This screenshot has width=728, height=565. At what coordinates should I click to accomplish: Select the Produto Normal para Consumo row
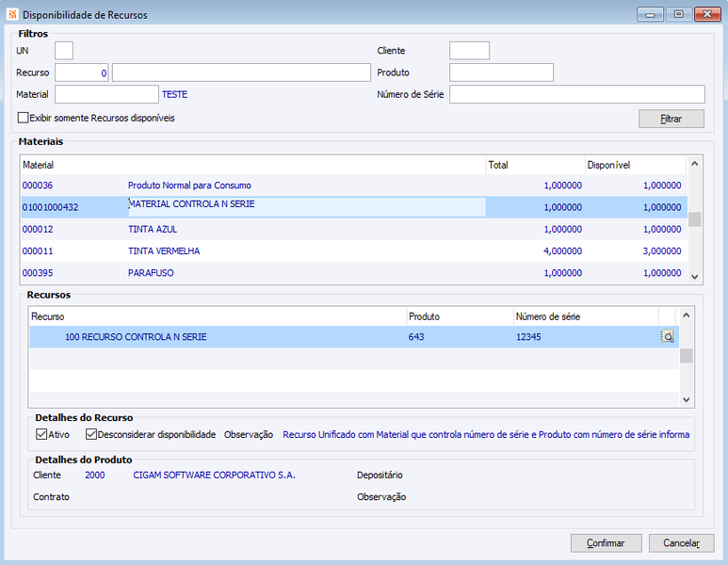[x=354, y=186]
